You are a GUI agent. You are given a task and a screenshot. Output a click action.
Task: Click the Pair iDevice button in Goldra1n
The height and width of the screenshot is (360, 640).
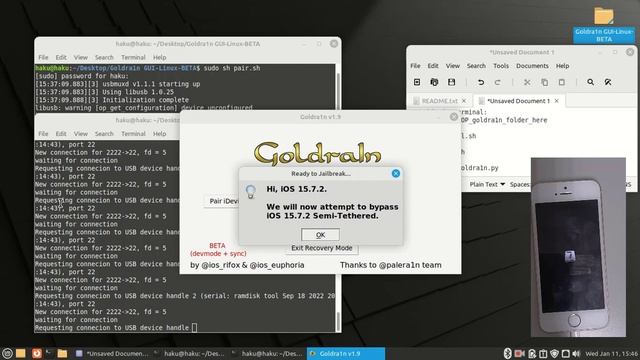click(223, 201)
